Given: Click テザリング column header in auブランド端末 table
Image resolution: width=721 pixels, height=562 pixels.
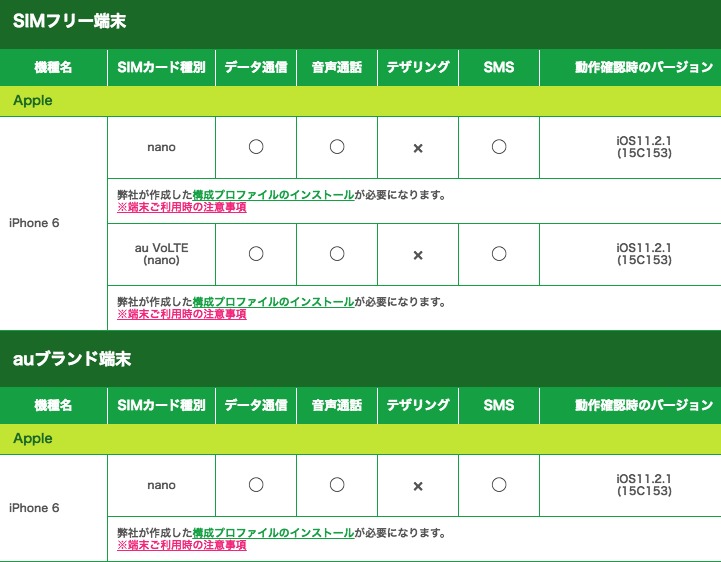Looking at the screenshot, I should coord(418,405).
